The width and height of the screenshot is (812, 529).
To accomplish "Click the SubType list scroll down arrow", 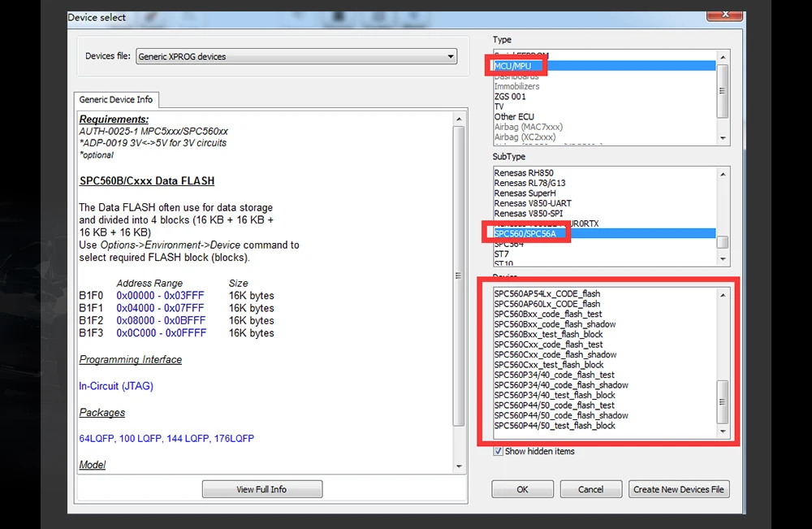I will coord(723,259).
